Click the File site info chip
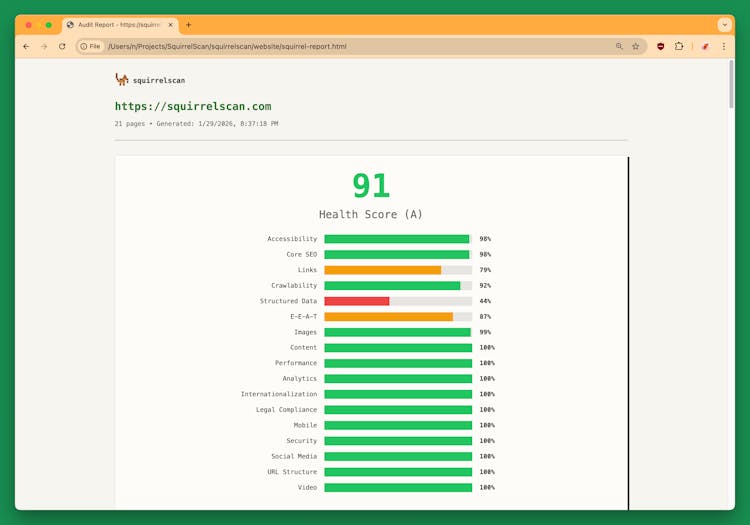 pos(91,46)
